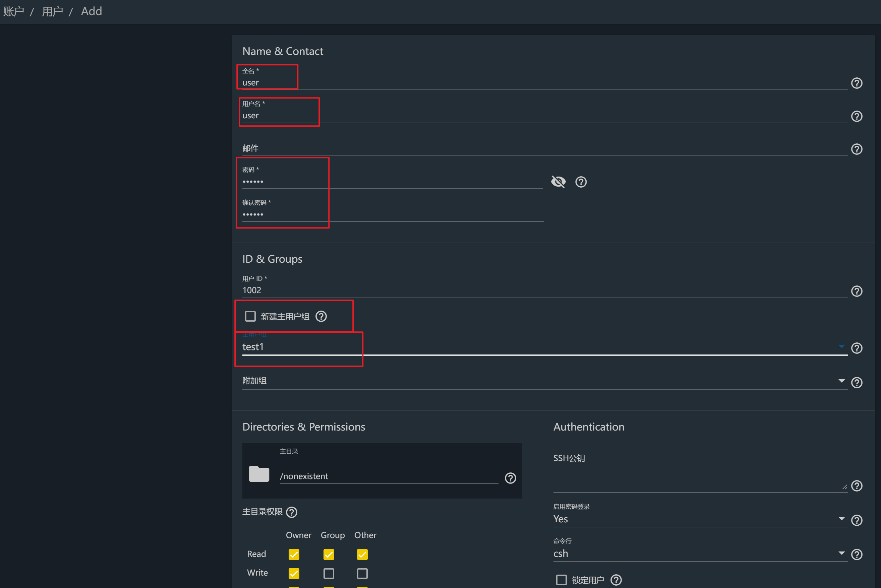Open help tooltip for 邮件 field
Screen dimensions: 881x588
click(x=856, y=149)
